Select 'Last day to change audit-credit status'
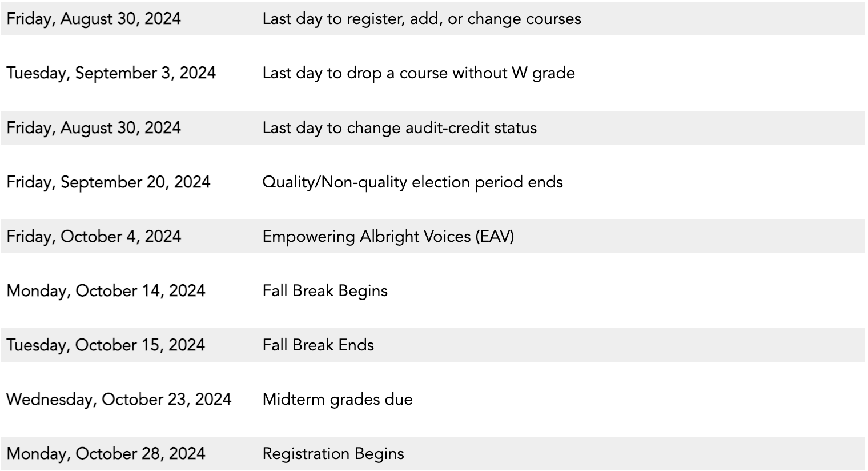 (399, 127)
